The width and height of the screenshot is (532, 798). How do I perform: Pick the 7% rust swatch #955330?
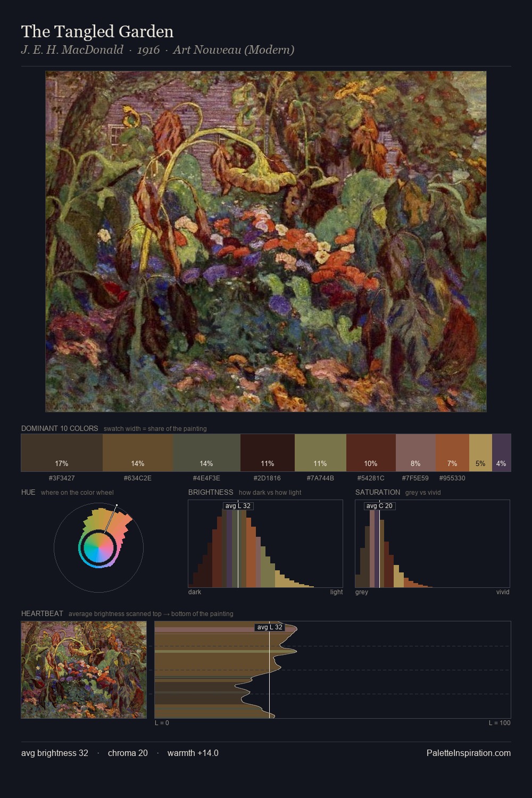[x=452, y=453]
